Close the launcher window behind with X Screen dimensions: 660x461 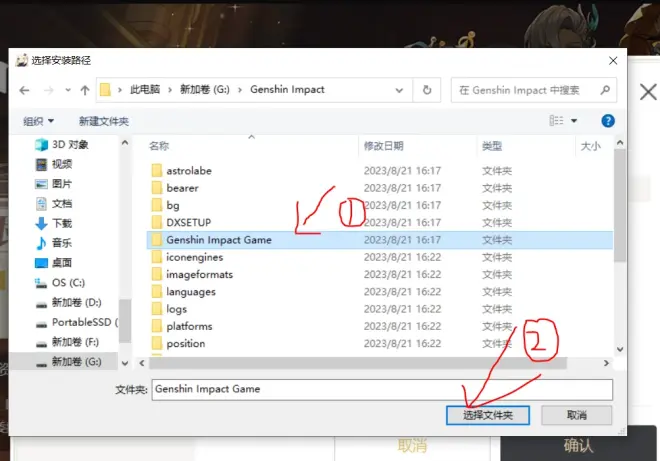[x=648, y=91]
